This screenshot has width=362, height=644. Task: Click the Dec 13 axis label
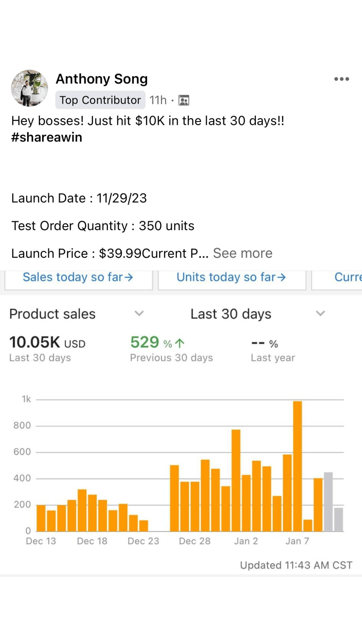(x=41, y=541)
